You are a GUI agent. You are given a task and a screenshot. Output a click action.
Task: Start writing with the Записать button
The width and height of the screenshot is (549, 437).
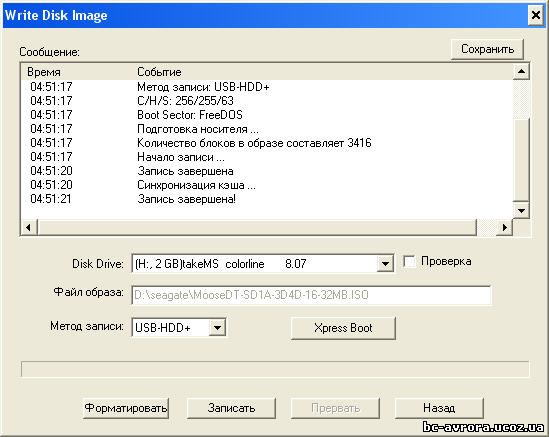click(231, 408)
